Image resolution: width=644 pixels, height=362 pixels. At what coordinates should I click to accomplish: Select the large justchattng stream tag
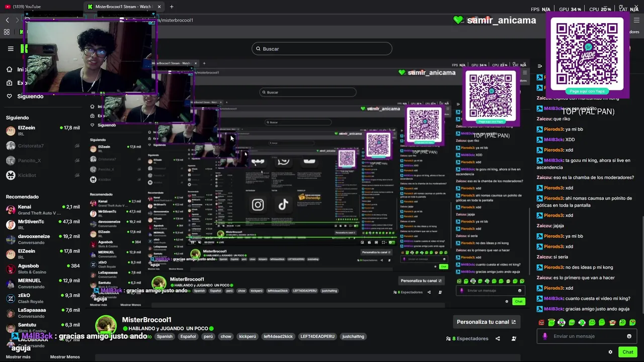pyautogui.click(x=353, y=336)
